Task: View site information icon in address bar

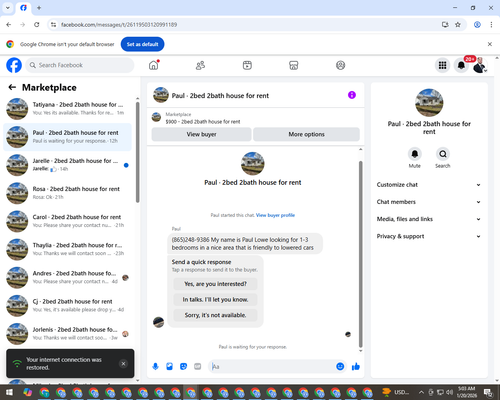Action: (53, 25)
